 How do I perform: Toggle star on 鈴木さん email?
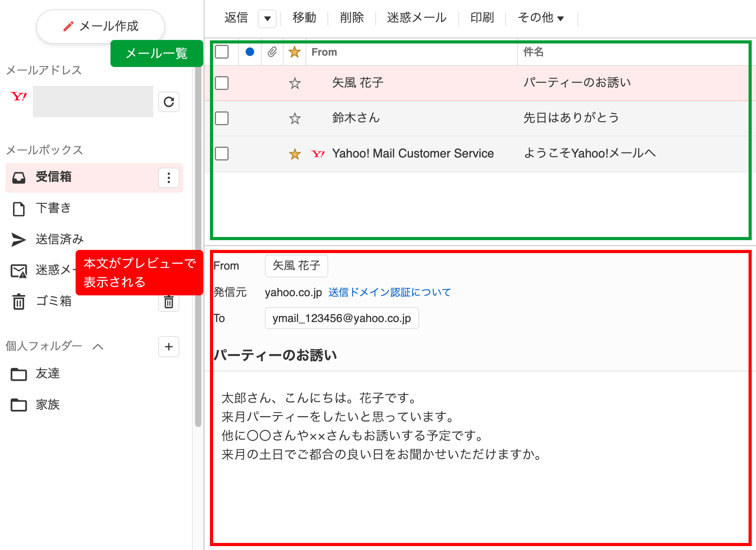pos(295,118)
